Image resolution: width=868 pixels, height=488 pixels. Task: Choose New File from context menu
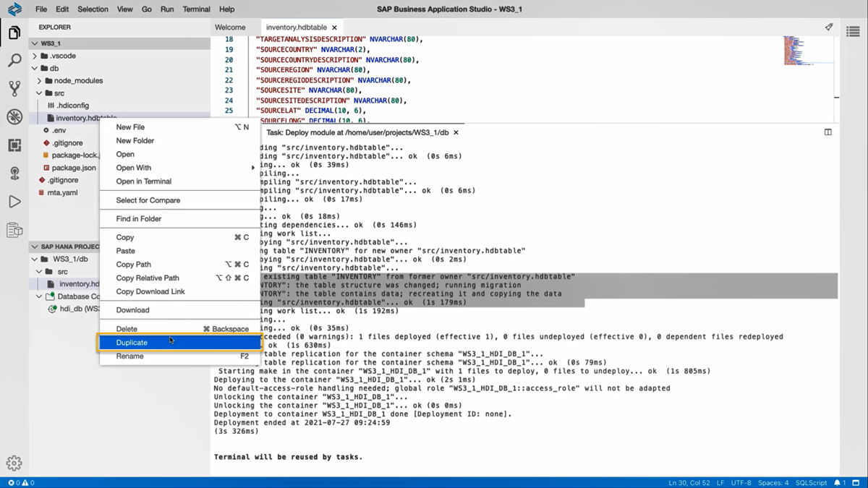pos(179,127)
